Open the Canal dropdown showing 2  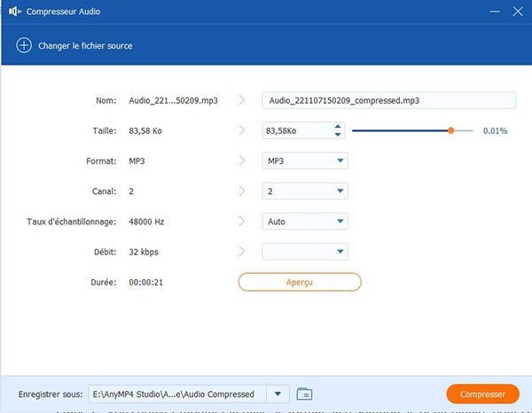point(305,191)
